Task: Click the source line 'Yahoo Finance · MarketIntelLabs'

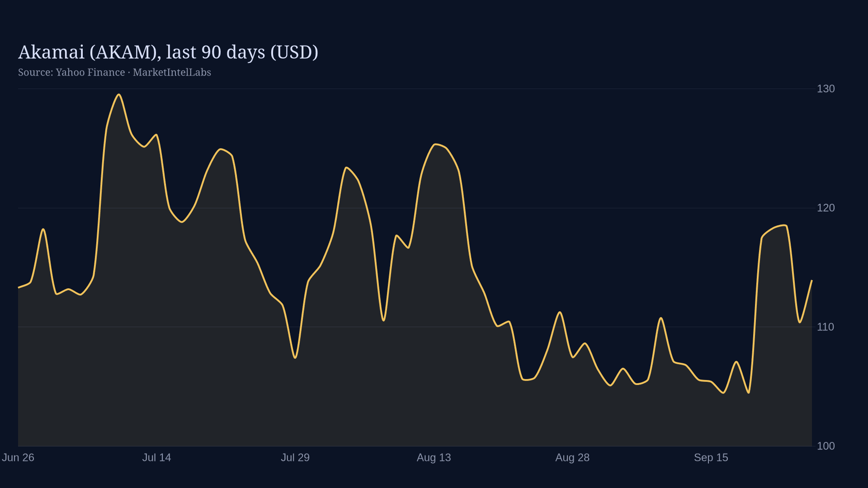Action: click(133, 72)
